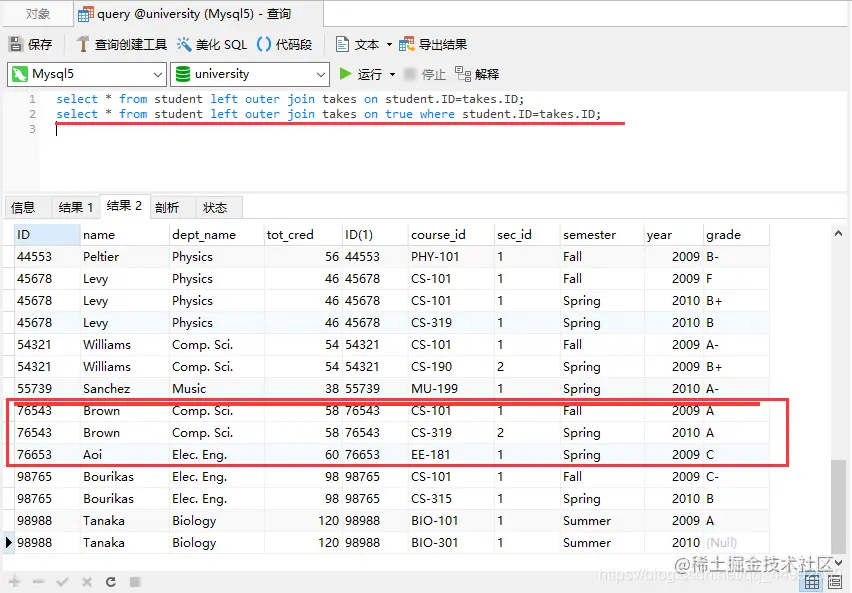This screenshot has height=593, width=852.
Task: Click the ID column header
Action: (47, 235)
